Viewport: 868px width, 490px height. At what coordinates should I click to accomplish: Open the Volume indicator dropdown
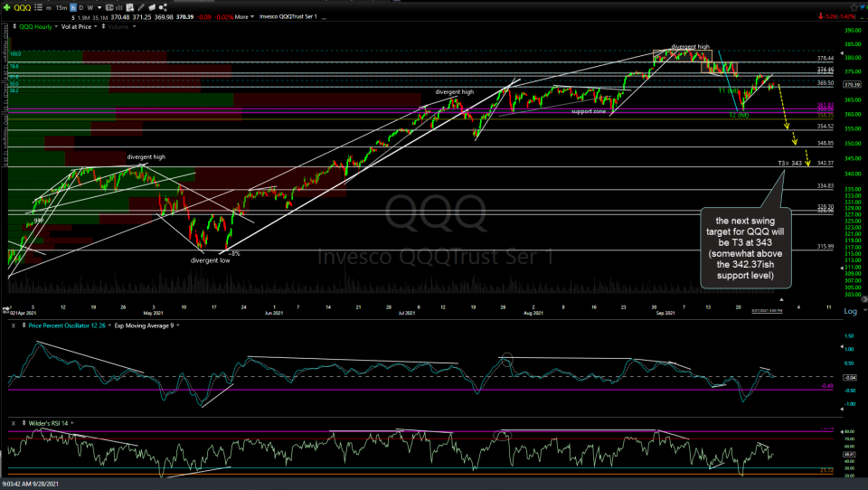[134, 26]
